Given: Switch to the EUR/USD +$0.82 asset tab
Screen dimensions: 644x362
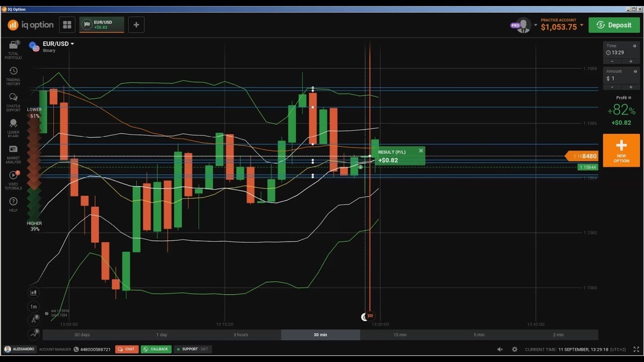Looking at the screenshot, I should [102, 25].
